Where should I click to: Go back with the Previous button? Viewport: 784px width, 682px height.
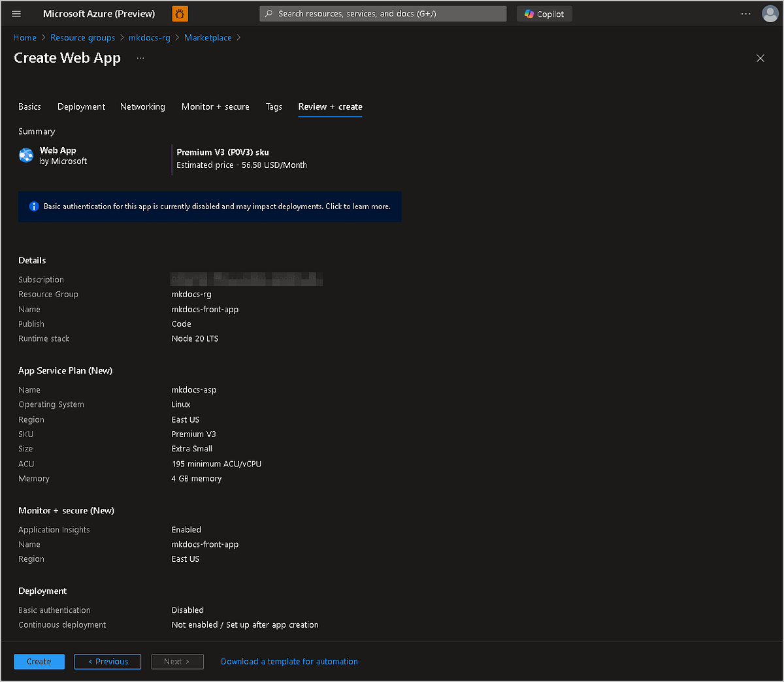pyautogui.click(x=107, y=661)
